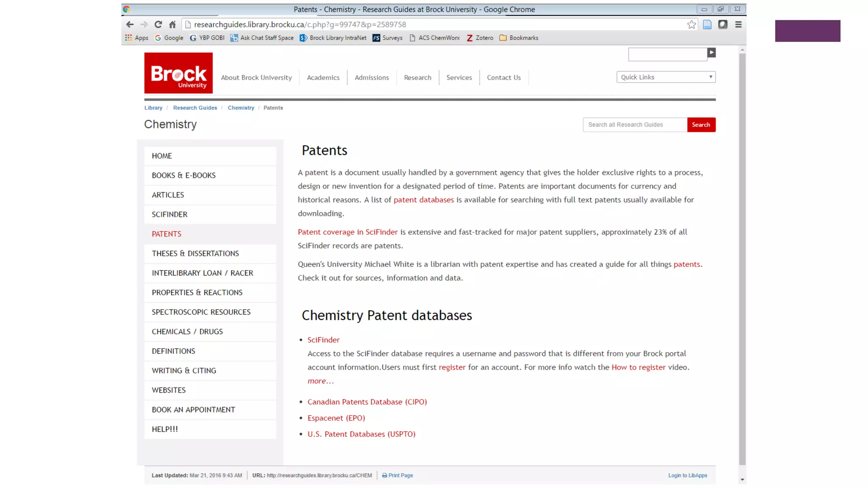
Task: Click Zotero bookmark icon
Action: [x=470, y=38]
